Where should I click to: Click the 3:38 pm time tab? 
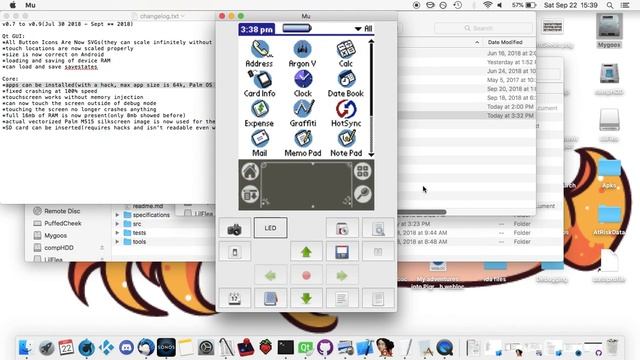coord(257,29)
